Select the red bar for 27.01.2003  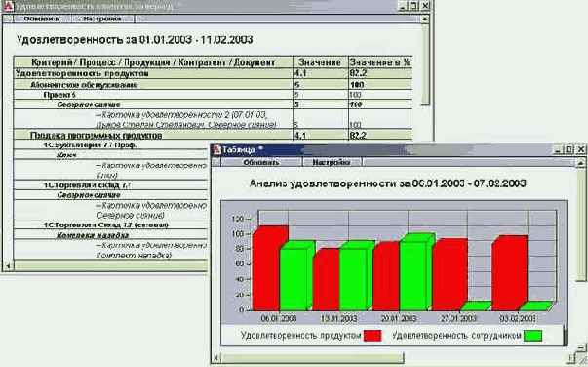[x=449, y=276]
